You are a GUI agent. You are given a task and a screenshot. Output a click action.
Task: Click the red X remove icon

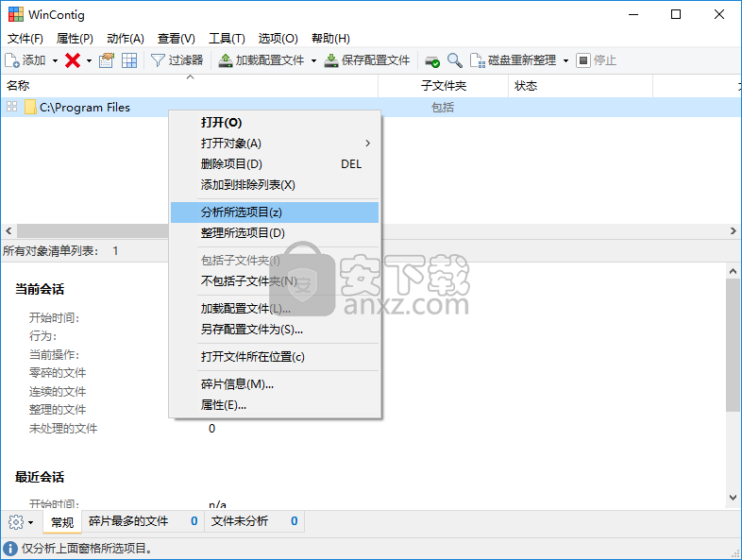tap(73, 60)
